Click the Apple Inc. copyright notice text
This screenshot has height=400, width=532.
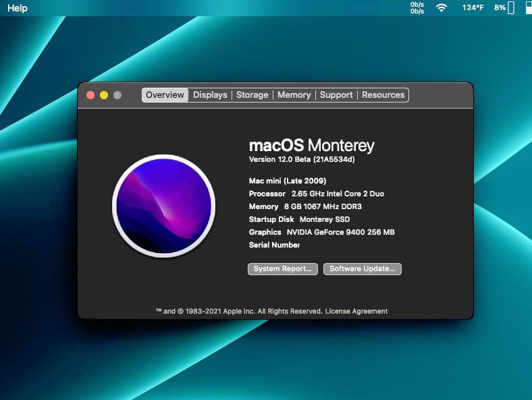tap(239, 311)
